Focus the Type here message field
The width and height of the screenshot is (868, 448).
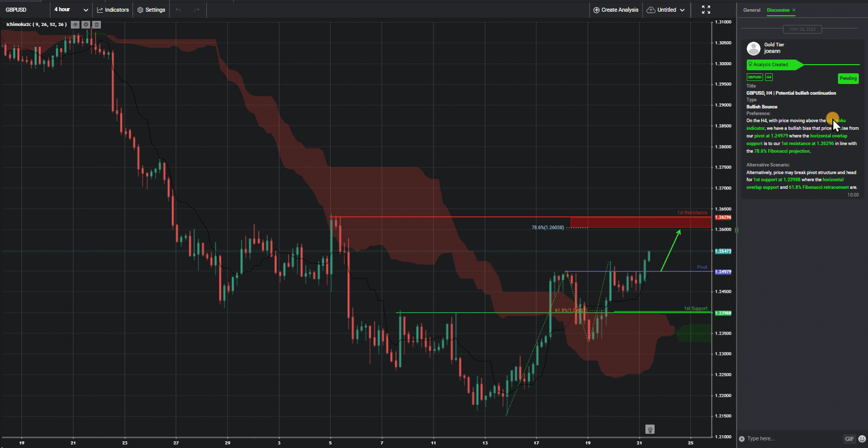pos(793,439)
